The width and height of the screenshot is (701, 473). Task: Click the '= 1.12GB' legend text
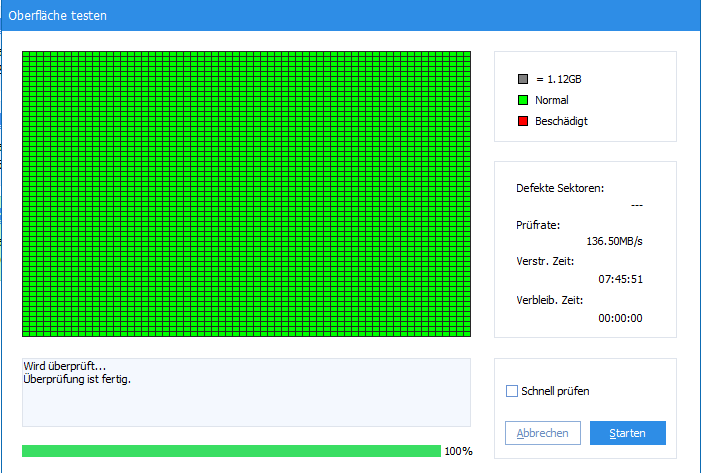click(559, 79)
